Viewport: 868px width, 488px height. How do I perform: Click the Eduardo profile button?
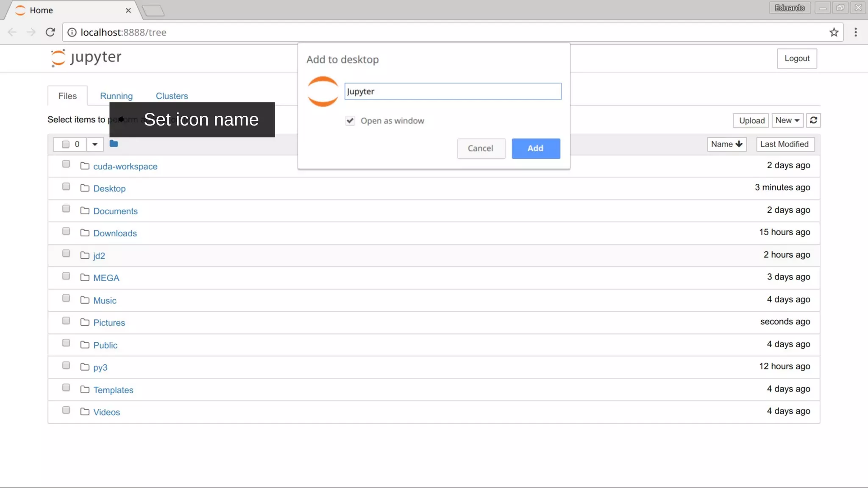coord(790,8)
